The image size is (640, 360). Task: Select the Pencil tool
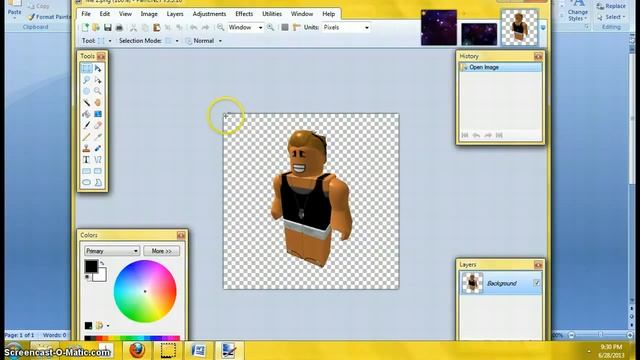click(x=87, y=137)
